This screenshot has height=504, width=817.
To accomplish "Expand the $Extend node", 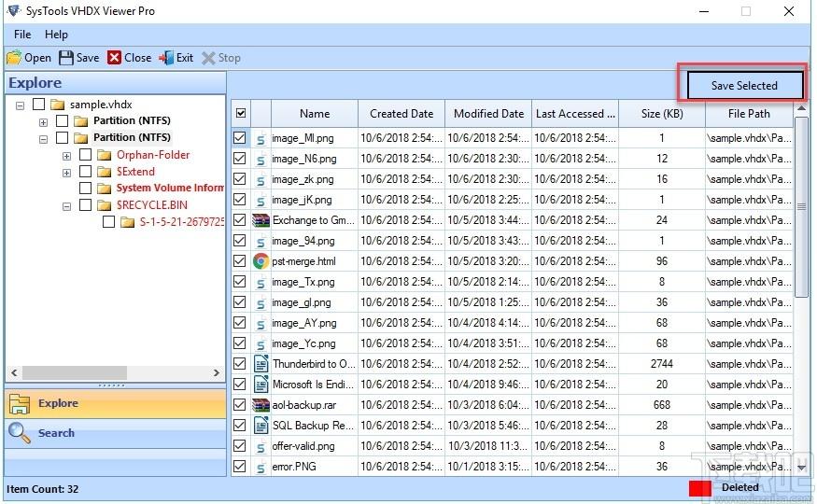I will tap(66, 173).
